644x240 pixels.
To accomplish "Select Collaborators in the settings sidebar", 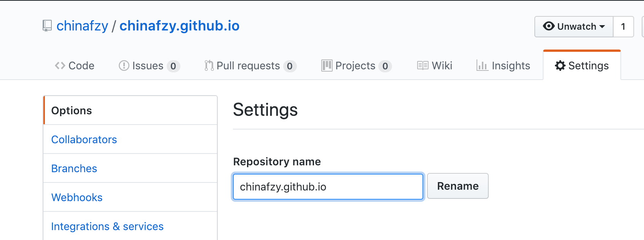I will click(x=84, y=139).
